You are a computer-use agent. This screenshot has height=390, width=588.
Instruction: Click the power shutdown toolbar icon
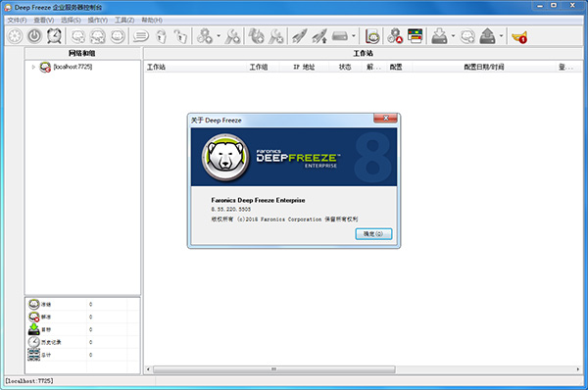click(x=34, y=36)
